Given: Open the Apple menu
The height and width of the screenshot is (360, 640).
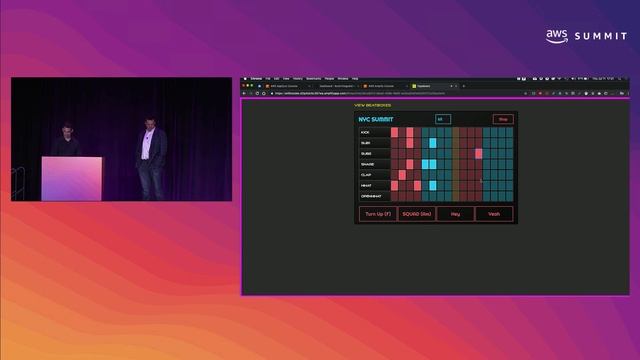Looking at the screenshot, I should click(x=245, y=79).
